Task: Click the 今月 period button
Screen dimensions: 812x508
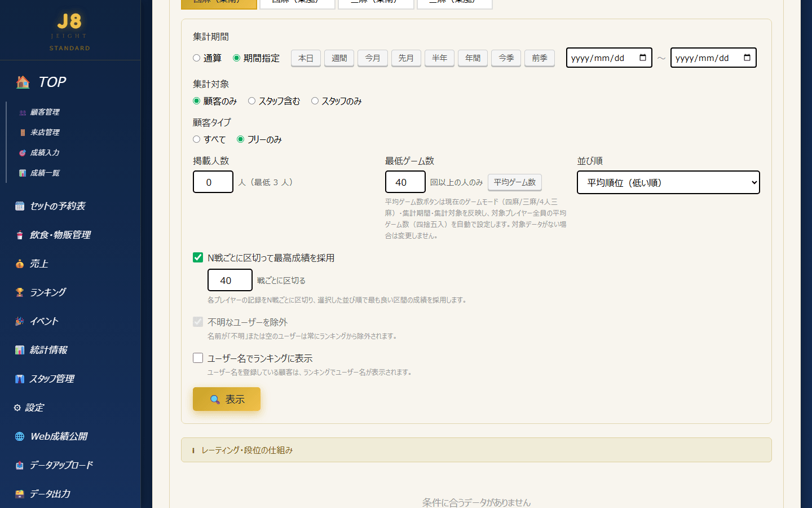Action: click(x=373, y=58)
